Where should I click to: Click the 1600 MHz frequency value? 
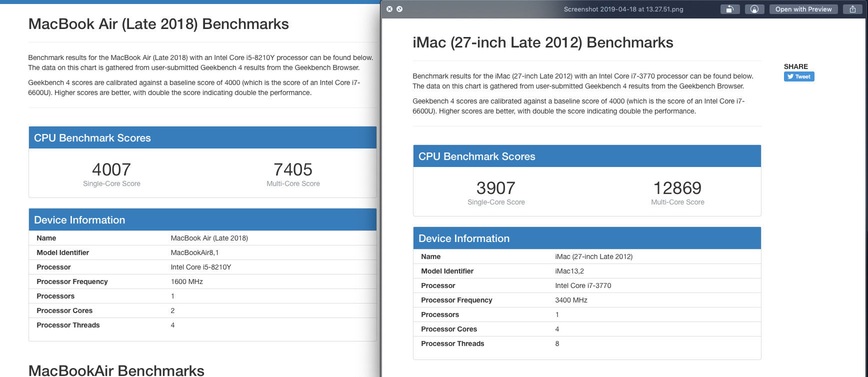tap(187, 281)
